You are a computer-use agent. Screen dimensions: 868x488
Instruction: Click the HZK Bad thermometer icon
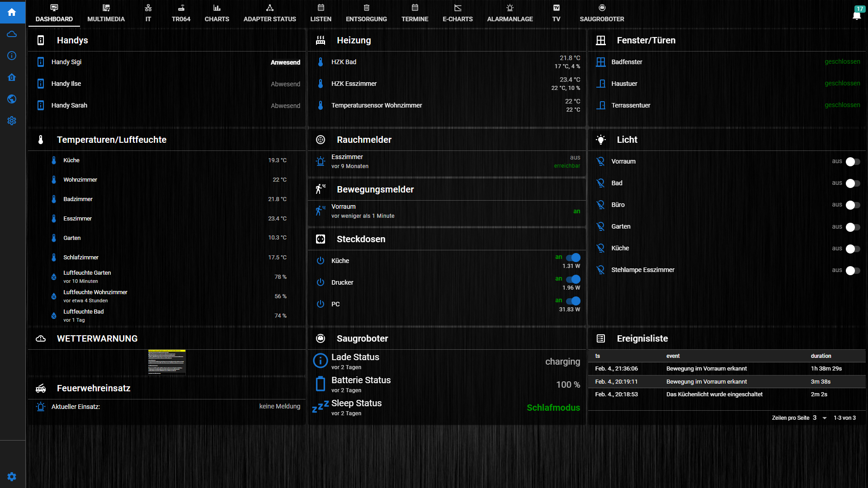[x=321, y=62]
